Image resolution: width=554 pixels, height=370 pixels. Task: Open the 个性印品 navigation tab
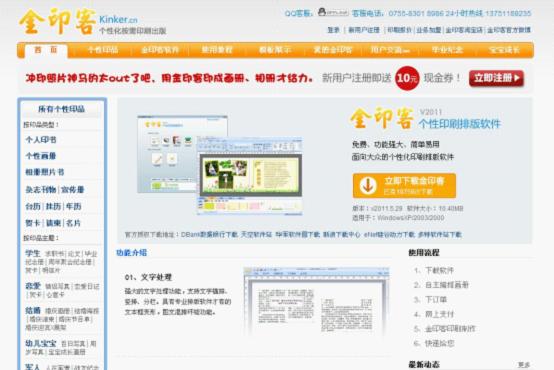(x=103, y=50)
